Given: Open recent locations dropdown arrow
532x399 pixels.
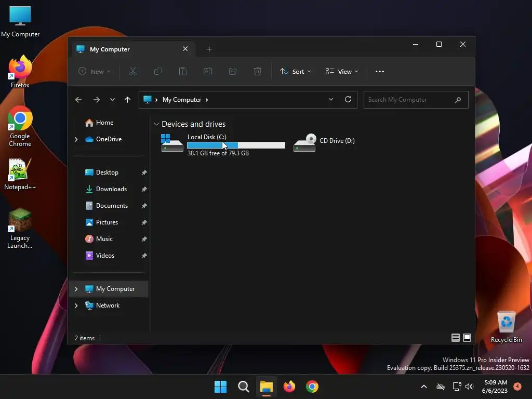Looking at the screenshot, I should click(x=112, y=100).
